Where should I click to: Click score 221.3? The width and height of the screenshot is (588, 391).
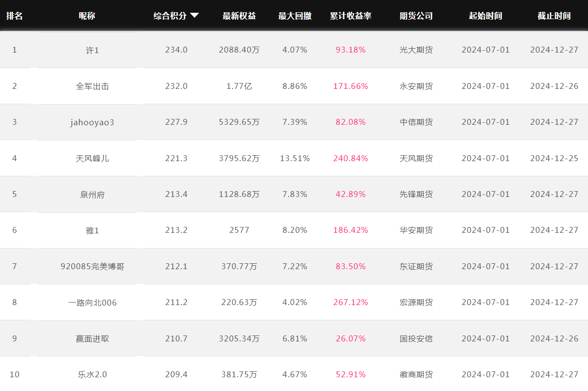[x=176, y=159]
